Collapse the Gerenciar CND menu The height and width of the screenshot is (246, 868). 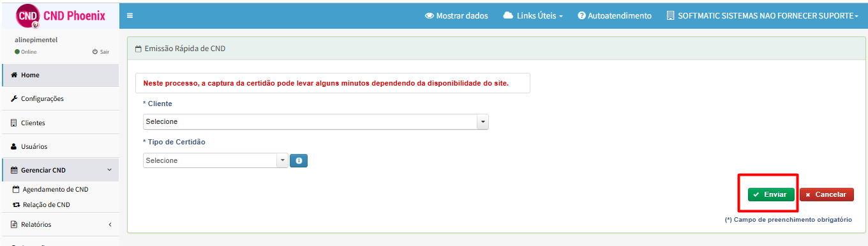coord(60,170)
